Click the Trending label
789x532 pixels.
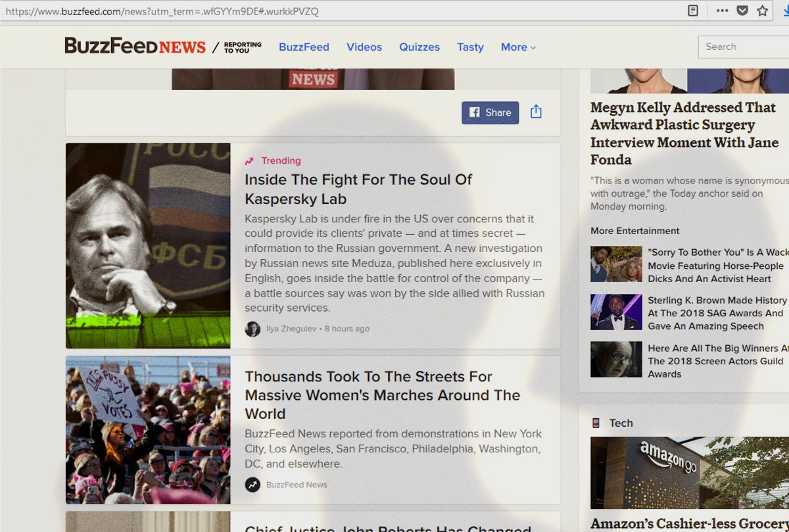[281, 160]
